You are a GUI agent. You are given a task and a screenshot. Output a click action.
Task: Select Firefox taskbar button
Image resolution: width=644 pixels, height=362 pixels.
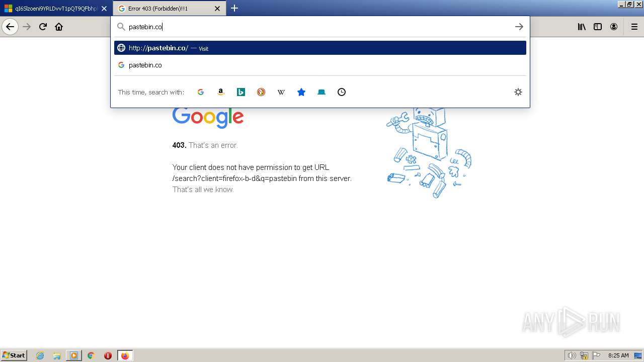coord(125,355)
